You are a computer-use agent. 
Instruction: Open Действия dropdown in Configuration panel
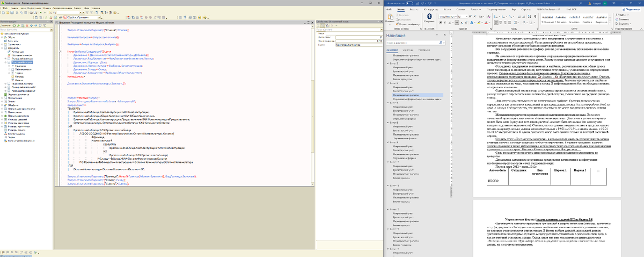pyautogui.click(x=5, y=26)
